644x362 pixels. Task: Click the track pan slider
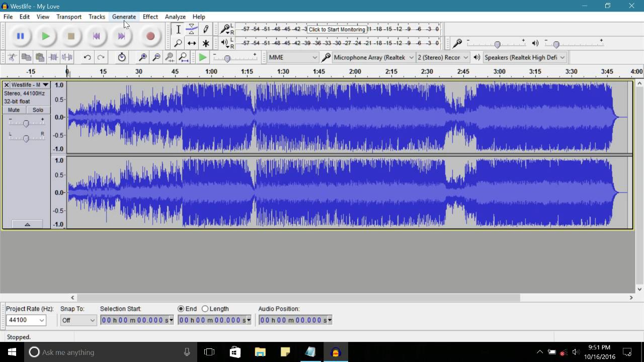pos(26,138)
